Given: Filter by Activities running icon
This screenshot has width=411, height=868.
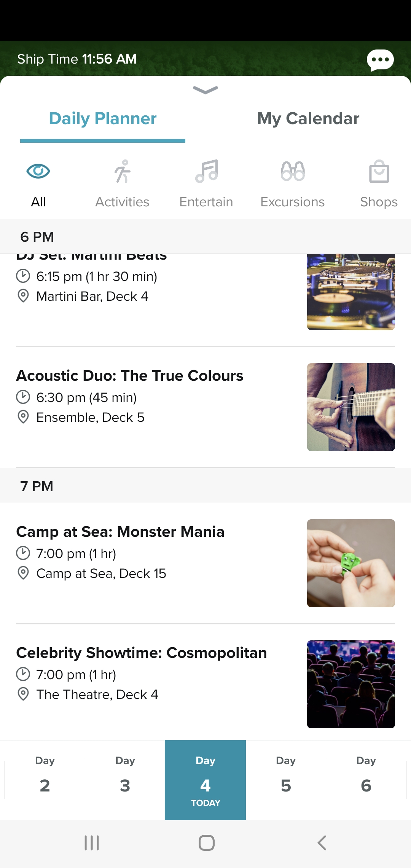Looking at the screenshot, I should (x=122, y=172).
